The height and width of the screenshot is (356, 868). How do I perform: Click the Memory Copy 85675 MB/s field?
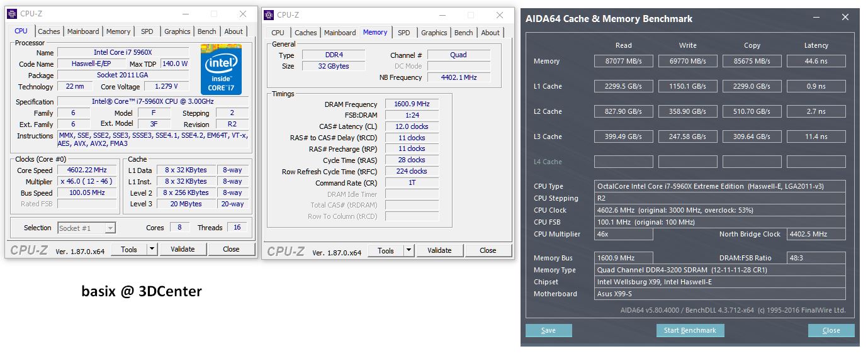click(x=752, y=61)
